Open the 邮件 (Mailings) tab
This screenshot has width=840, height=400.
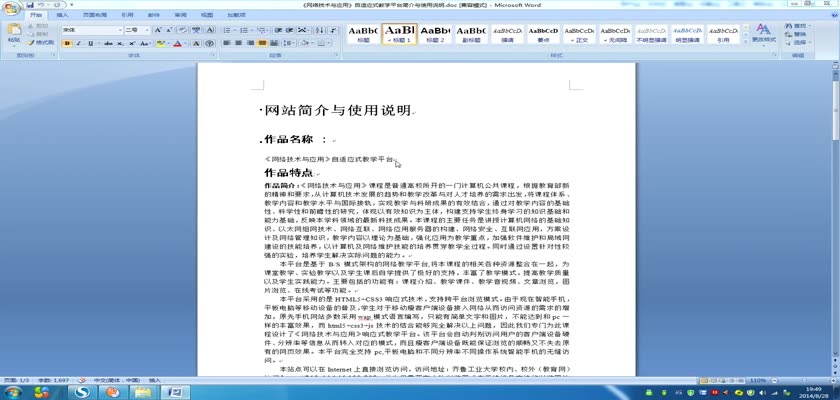point(154,15)
